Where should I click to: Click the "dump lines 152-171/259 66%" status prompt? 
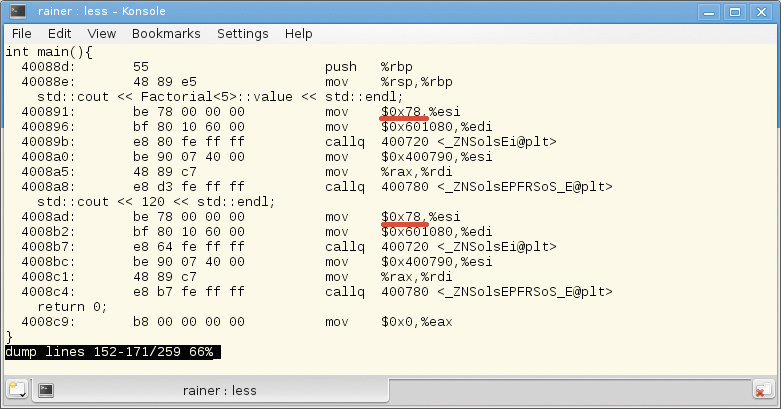click(x=112, y=353)
